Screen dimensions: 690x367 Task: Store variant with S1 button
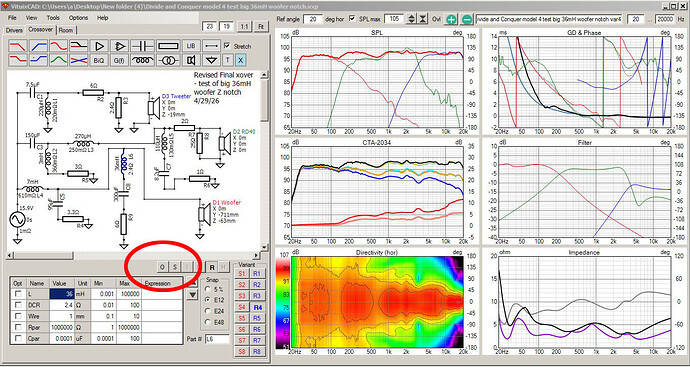[242, 274]
